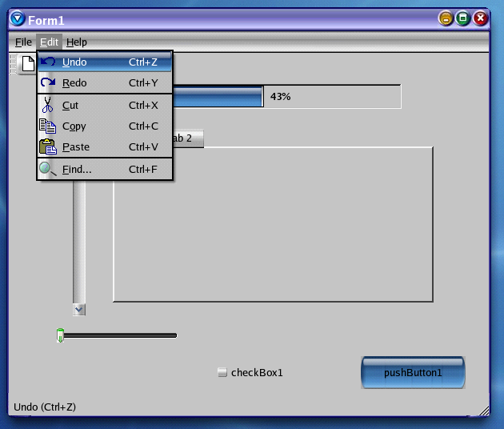Screen dimensions: 504x429
Task: Maximize the Form1 window
Action: tap(463, 18)
